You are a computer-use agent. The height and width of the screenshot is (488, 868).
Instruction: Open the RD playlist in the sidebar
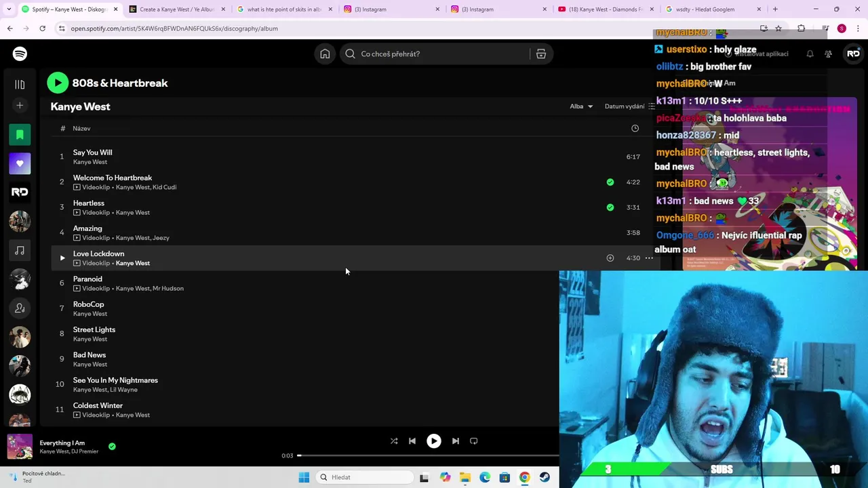(20, 192)
